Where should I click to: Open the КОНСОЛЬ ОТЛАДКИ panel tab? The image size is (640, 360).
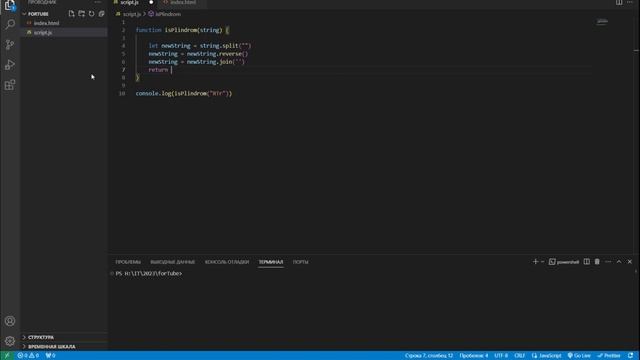227,262
